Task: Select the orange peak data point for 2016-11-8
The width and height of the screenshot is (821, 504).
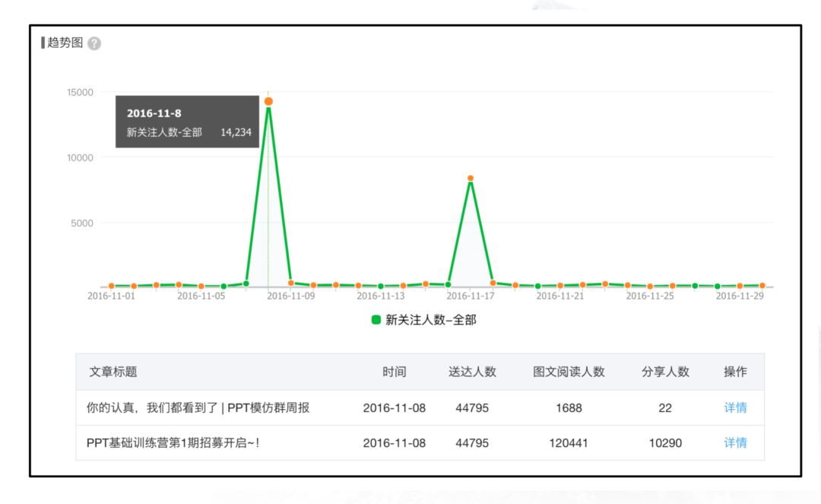Action: [x=268, y=102]
